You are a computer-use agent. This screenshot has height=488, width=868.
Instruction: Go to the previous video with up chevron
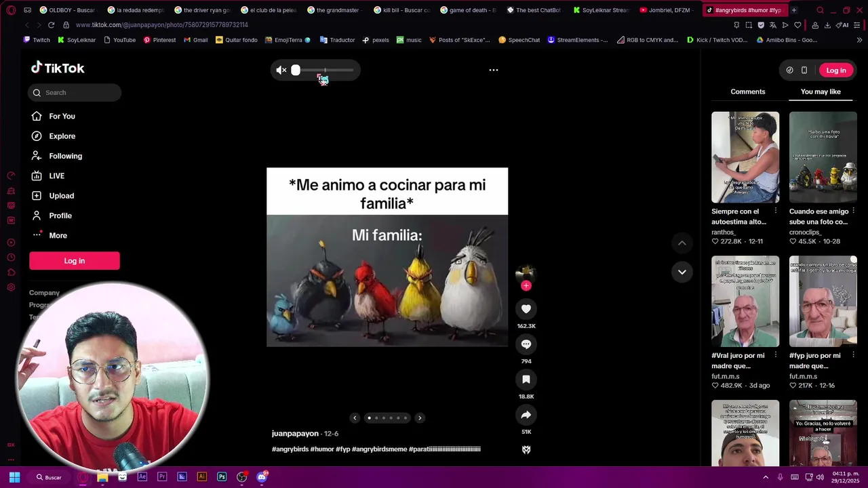pyautogui.click(x=682, y=243)
